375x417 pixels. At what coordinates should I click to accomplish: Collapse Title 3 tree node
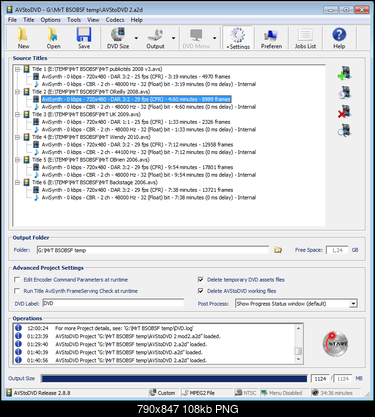tap(17, 114)
